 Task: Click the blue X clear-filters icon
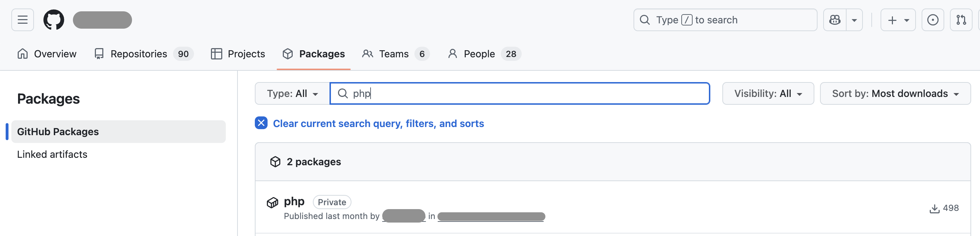pyautogui.click(x=261, y=123)
